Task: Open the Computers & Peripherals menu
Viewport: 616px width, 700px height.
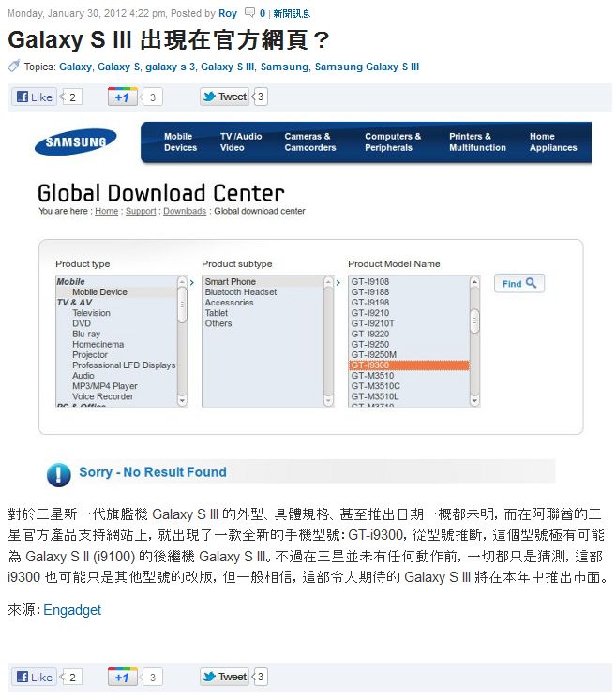Action: click(393, 141)
